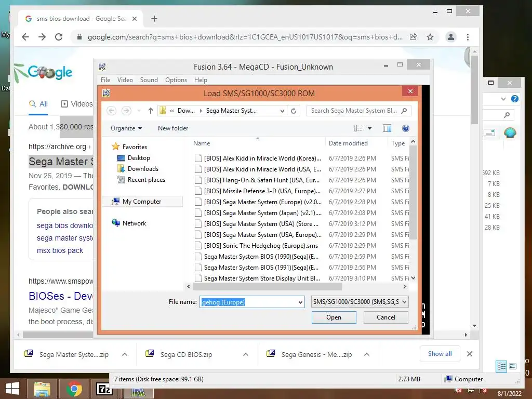The height and width of the screenshot is (399, 532).
Task: Switch to the Google Videos tab
Action: pyautogui.click(x=76, y=104)
